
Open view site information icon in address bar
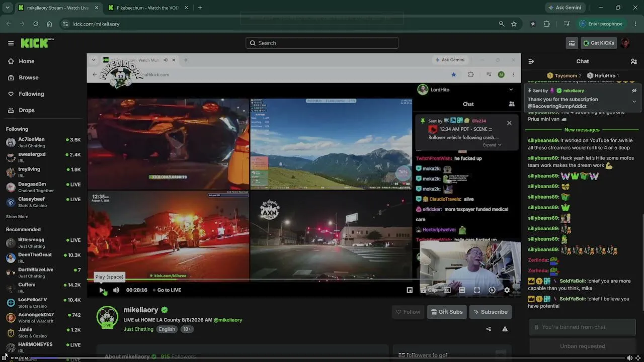pyautogui.click(x=65, y=24)
